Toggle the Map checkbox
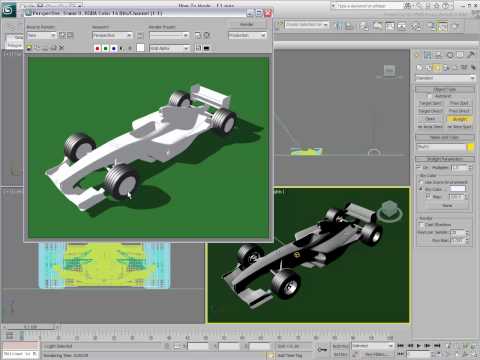Screen dimensions: 480x360 click(x=428, y=197)
